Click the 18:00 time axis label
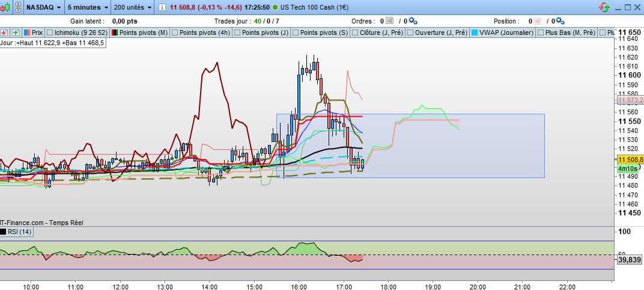The width and height of the screenshot is (644, 290). pyautogui.click(x=388, y=286)
